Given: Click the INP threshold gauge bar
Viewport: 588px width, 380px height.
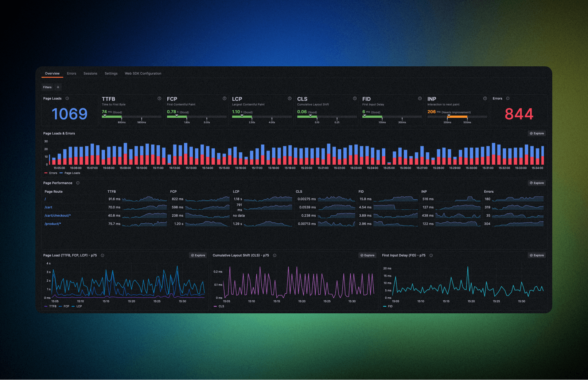Looking at the screenshot, I should click(x=457, y=117).
